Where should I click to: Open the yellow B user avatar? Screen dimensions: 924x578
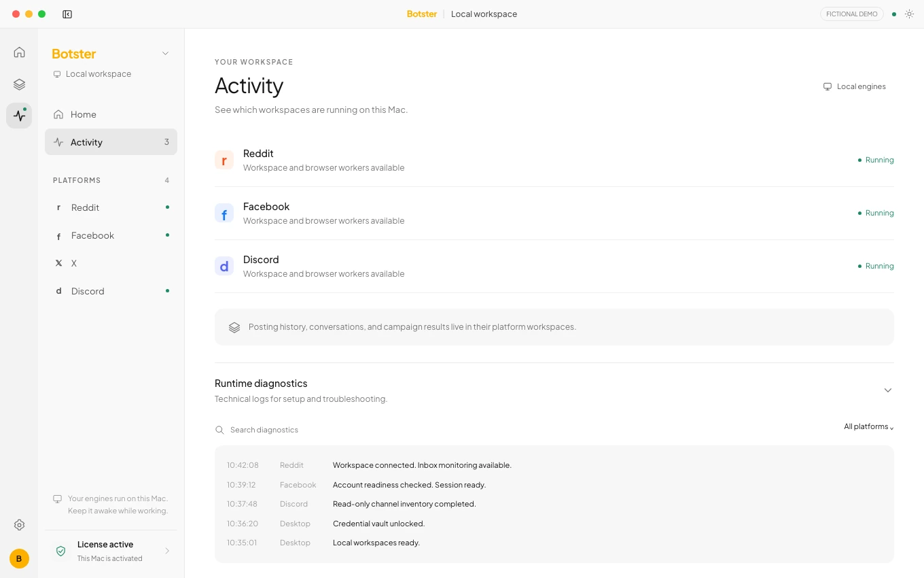click(19, 559)
